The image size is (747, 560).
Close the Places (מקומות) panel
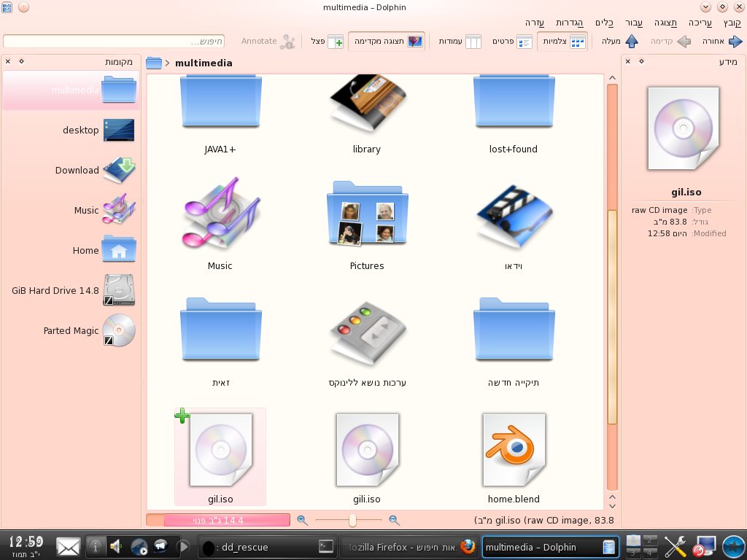point(7,61)
